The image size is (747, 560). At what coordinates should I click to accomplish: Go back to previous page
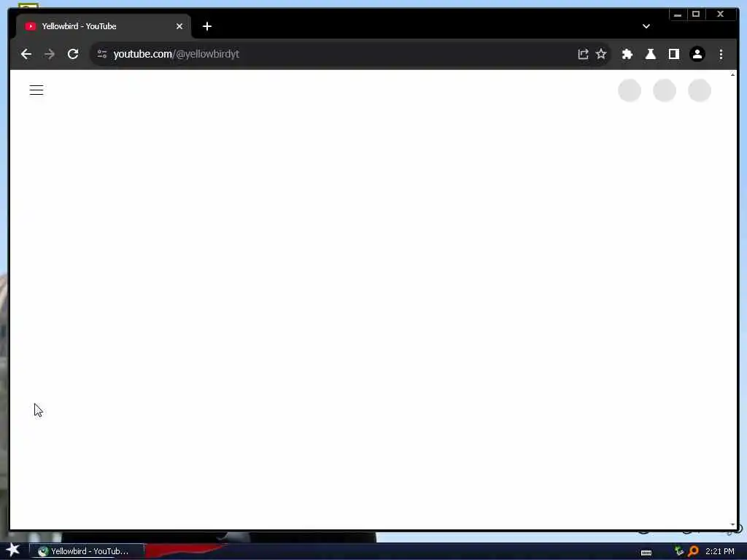[x=26, y=54]
